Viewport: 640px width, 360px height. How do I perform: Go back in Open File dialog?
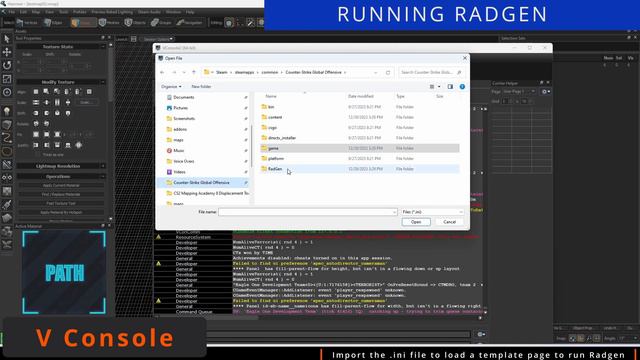(x=162, y=72)
